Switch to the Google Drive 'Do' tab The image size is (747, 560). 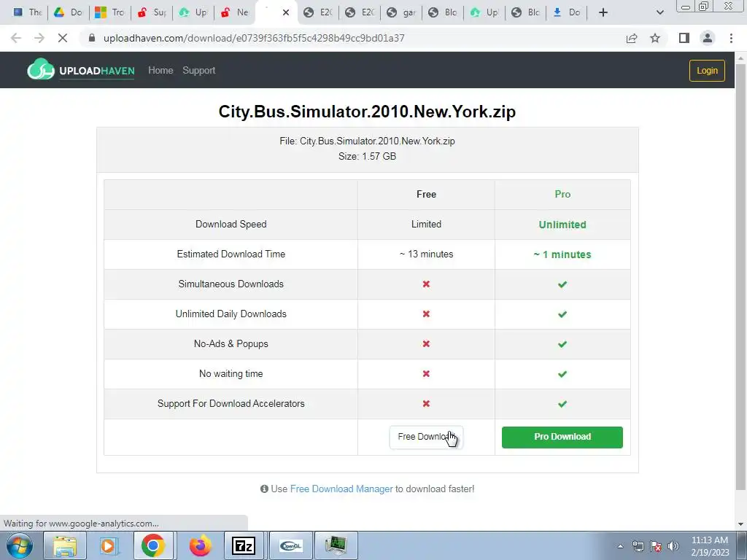(x=68, y=12)
